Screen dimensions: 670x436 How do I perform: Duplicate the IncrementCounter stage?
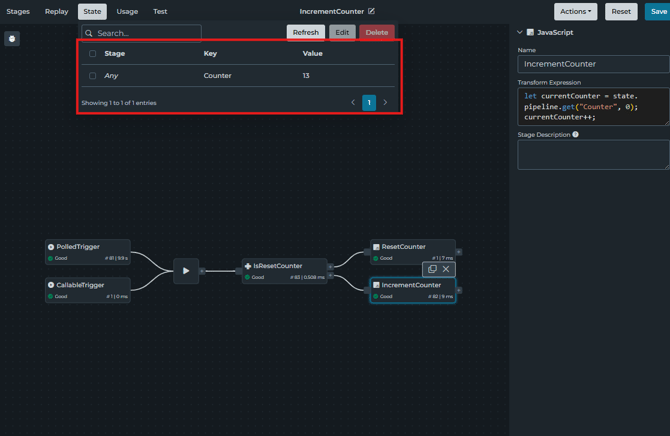point(432,269)
